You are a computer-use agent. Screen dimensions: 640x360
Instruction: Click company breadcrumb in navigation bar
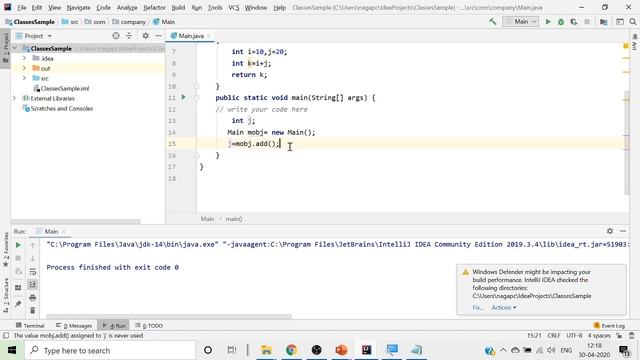coord(129,22)
